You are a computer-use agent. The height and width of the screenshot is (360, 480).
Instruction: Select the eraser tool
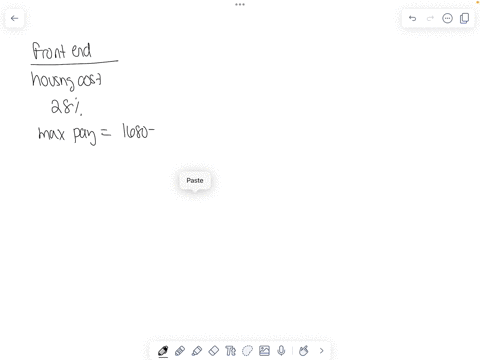pos(214,351)
